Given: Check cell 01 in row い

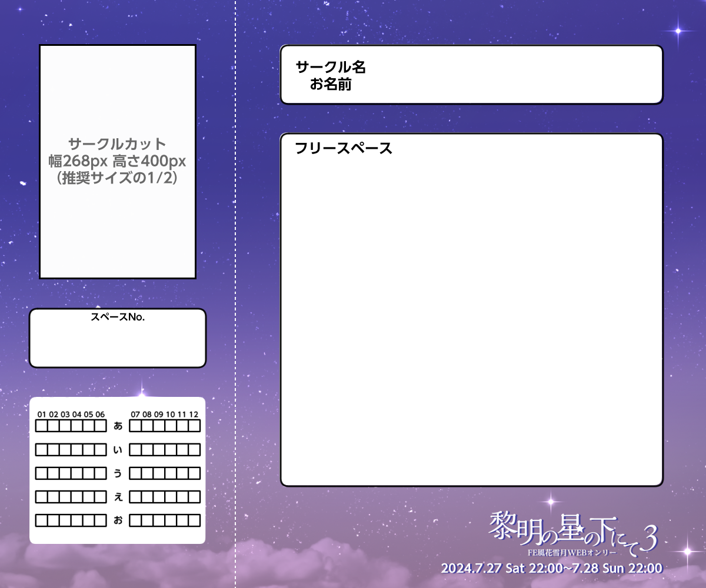Looking at the screenshot, I should point(42,450).
